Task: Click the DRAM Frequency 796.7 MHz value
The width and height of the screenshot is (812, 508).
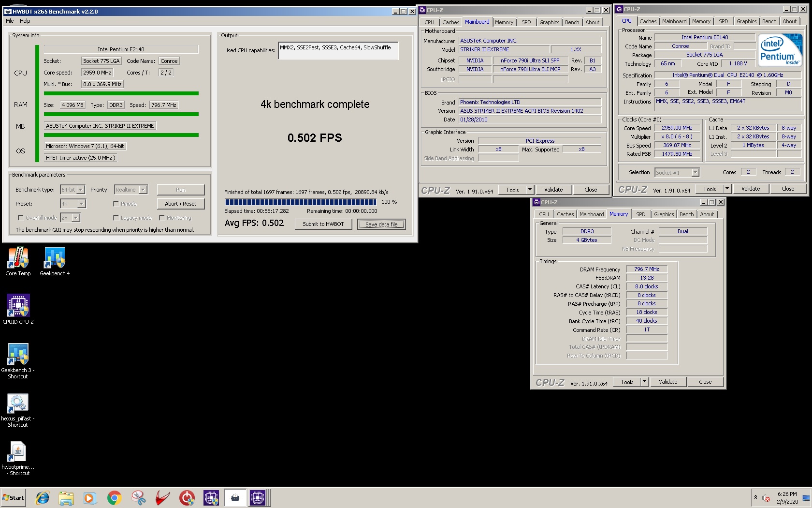Action: [x=647, y=269]
